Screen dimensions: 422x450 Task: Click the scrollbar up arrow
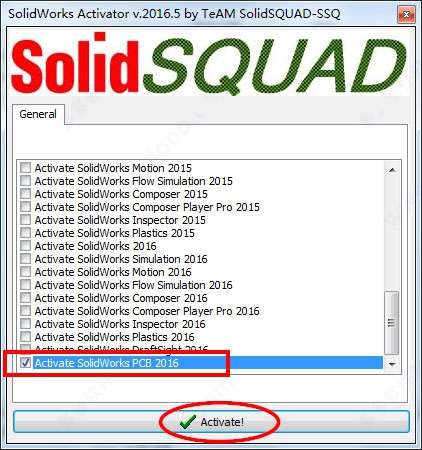[x=392, y=170]
